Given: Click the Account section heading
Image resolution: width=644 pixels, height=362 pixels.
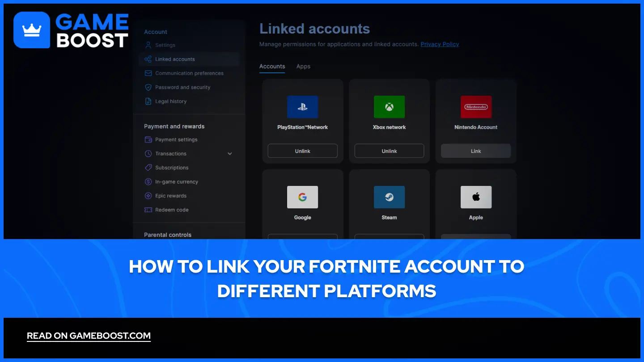Looking at the screenshot, I should 156,32.
